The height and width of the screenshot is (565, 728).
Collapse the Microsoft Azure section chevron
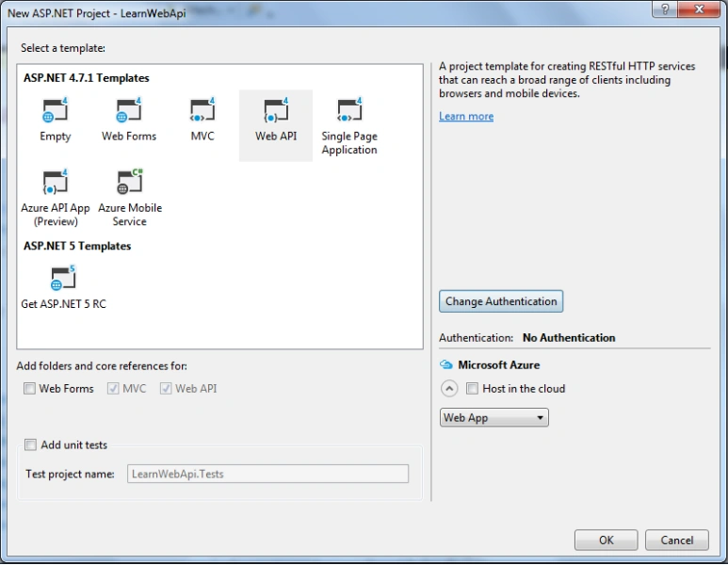(x=449, y=389)
